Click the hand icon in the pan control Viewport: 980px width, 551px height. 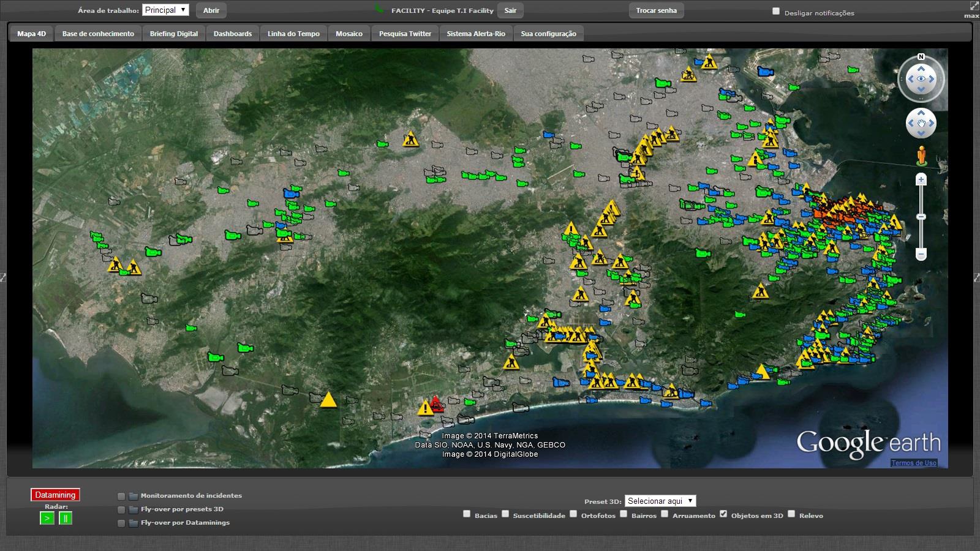tap(921, 123)
